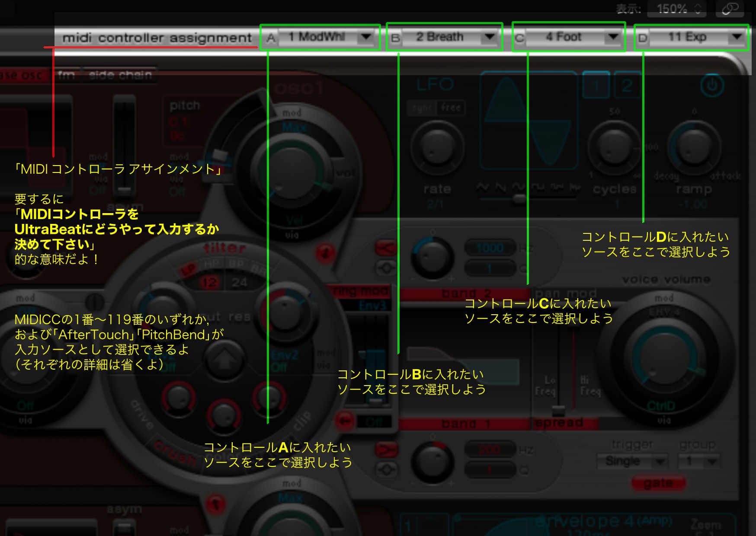The height and width of the screenshot is (536, 756).
Task: Click the filter res knob
Action: [285, 313]
